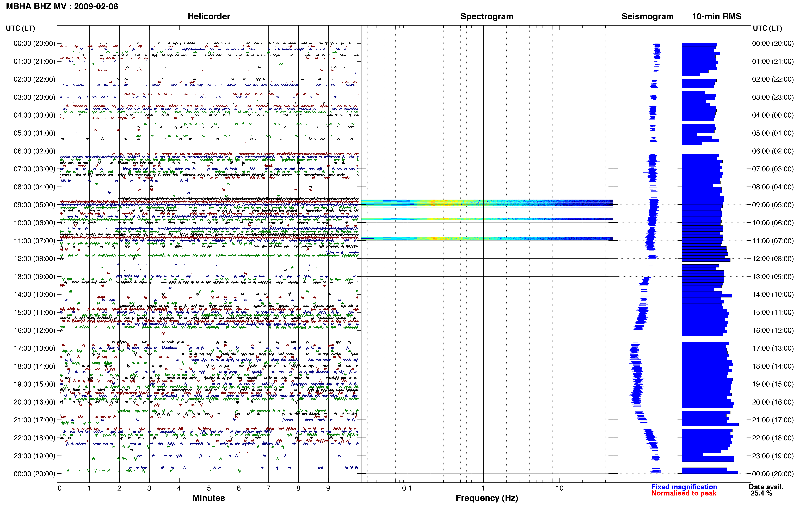The image size is (812, 508).
Task: Click left time label '02:00 (22:00)'
Action: (34, 79)
